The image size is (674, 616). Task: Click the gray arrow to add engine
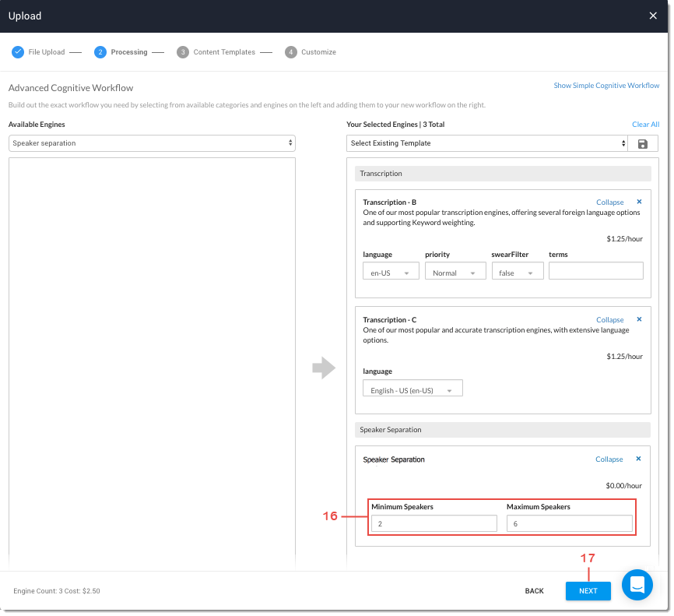tap(323, 368)
